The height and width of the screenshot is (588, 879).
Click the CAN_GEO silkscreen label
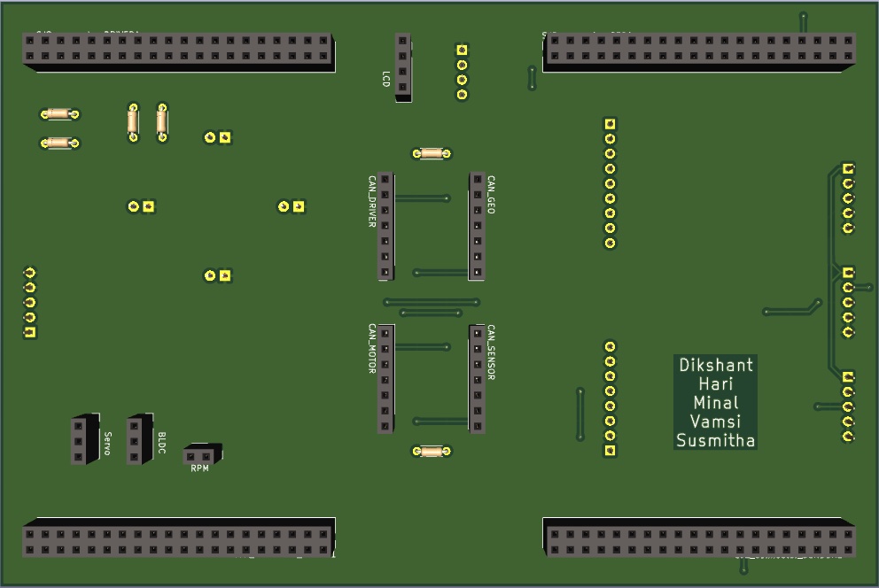tap(491, 195)
